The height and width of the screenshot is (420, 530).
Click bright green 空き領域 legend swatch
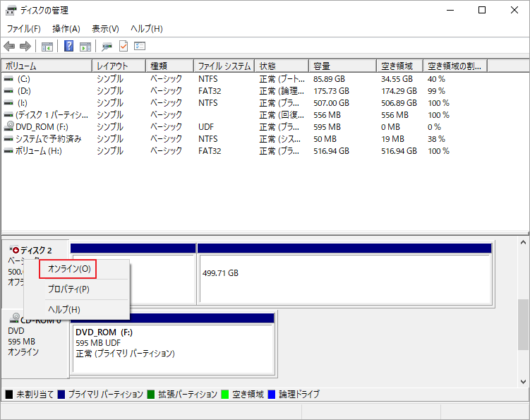225,395
